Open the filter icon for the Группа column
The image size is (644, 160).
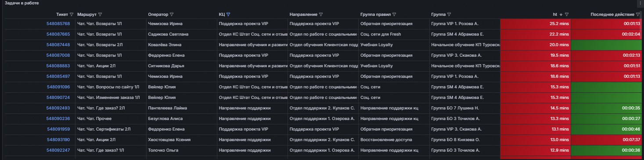(x=449, y=15)
